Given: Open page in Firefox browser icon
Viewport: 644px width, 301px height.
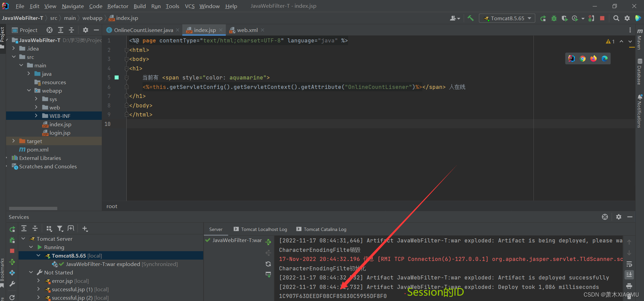Looking at the screenshot, I should [593, 59].
